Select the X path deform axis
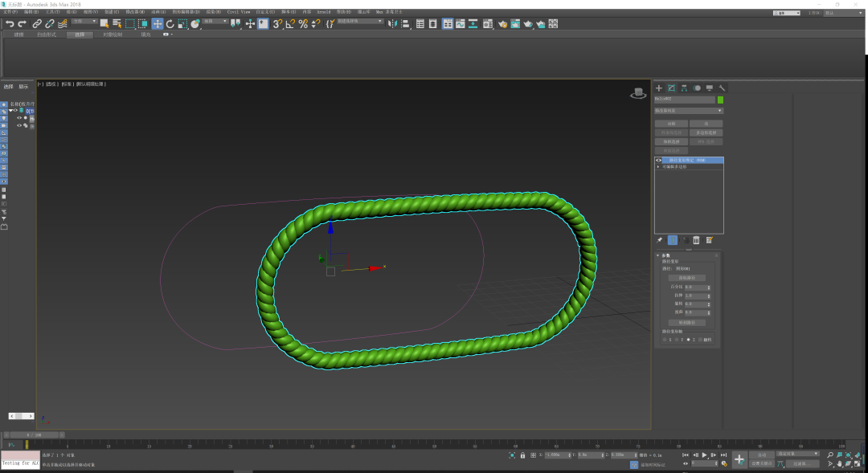868x473 pixels. pos(665,340)
